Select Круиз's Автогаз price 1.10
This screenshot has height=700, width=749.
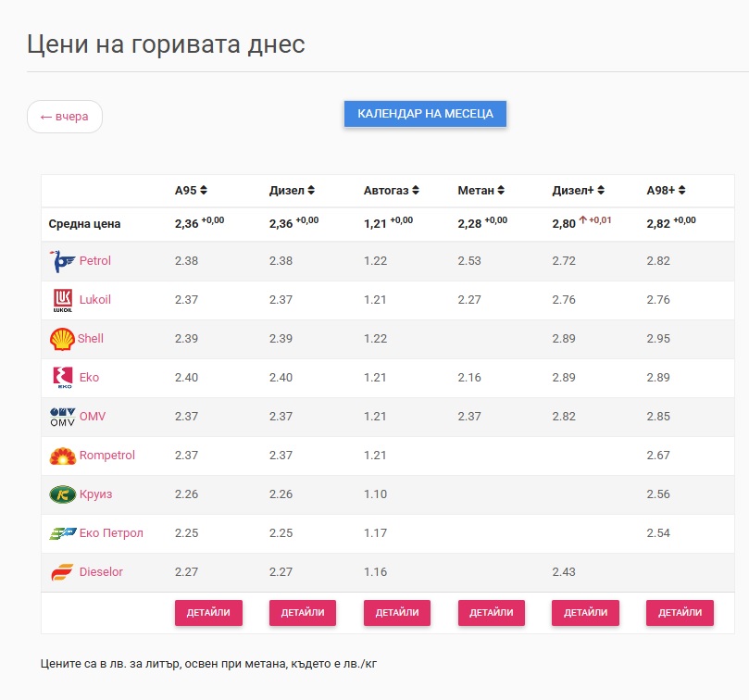[x=375, y=494]
